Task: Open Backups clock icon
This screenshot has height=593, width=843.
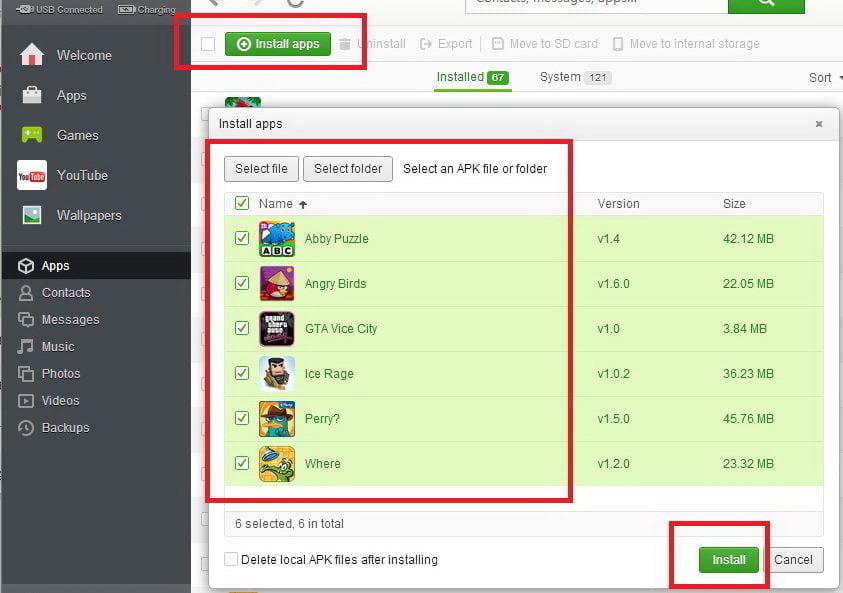Action: point(25,427)
